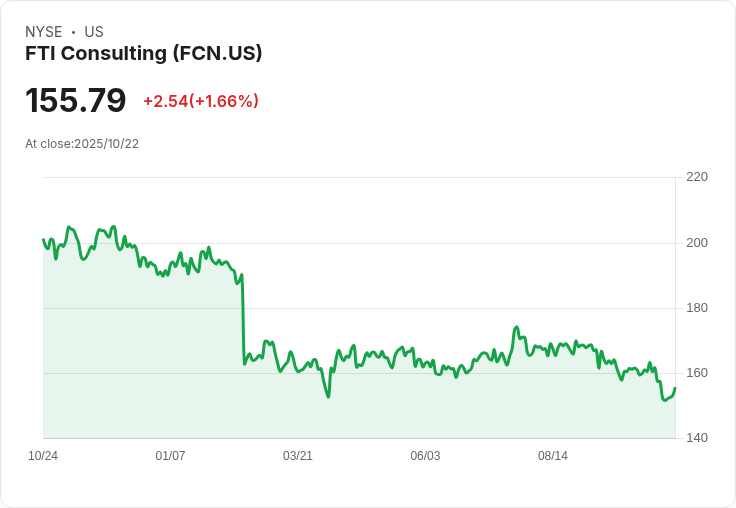Screen dimensions: 736x508
Task: Click the 200 y-axis price label
Action: [696, 243]
